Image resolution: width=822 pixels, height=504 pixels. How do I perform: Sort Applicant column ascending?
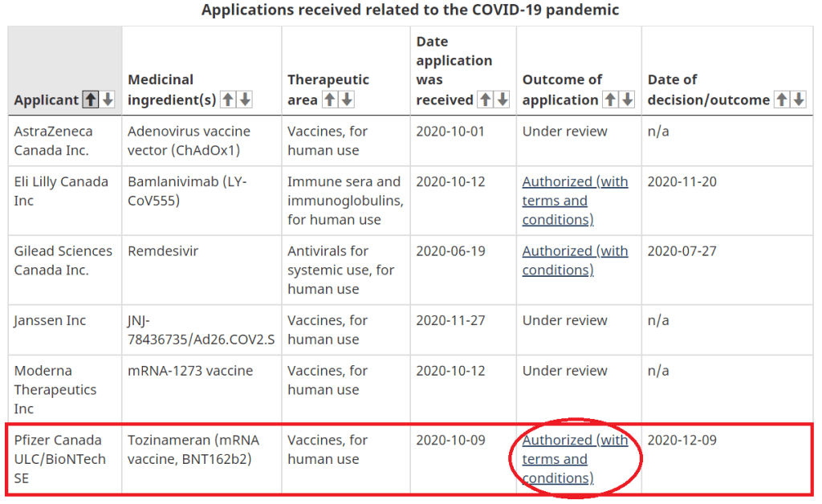(92, 100)
